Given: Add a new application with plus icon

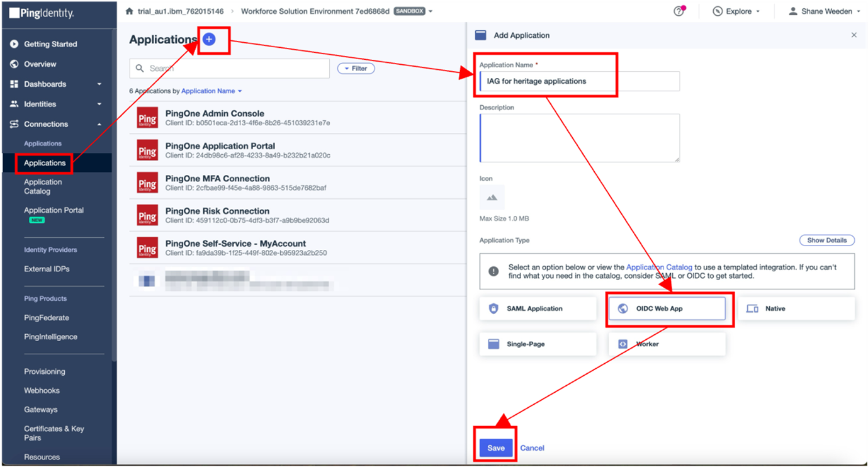Looking at the screenshot, I should [209, 39].
